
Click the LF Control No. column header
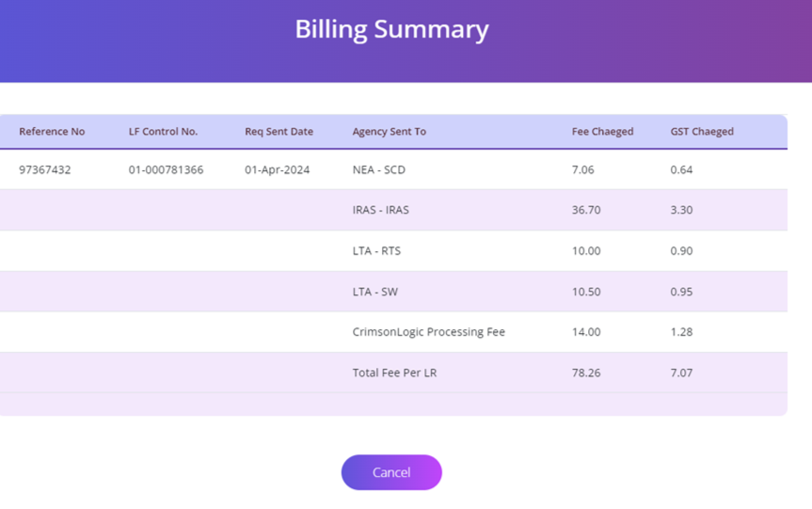click(163, 132)
